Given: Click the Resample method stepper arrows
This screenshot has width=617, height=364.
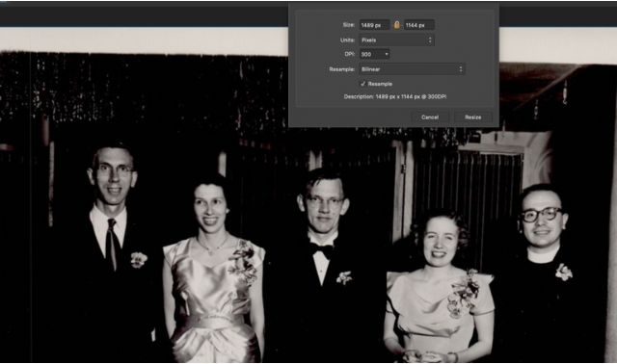Looking at the screenshot, I should [x=461, y=69].
